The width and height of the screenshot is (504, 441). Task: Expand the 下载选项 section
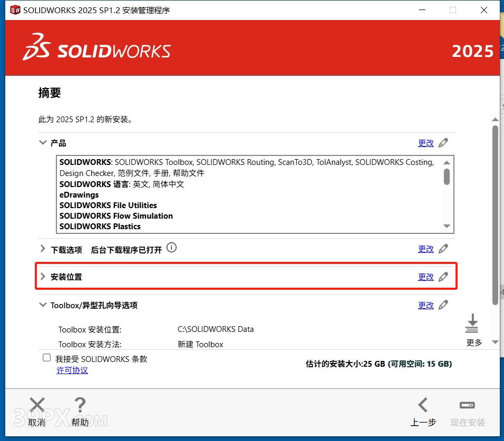click(x=42, y=248)
